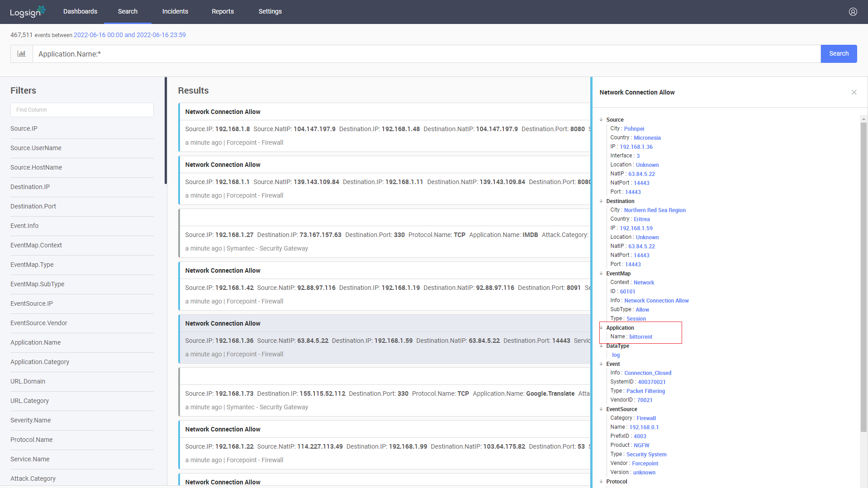Collapse the Application section in details

coord(601,328)
